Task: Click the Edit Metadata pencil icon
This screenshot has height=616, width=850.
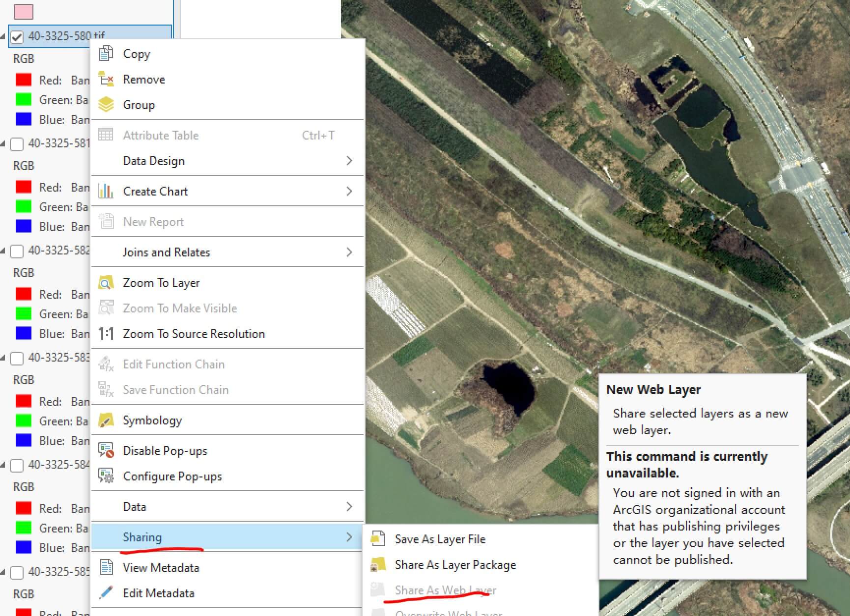Action: (106, 593)
